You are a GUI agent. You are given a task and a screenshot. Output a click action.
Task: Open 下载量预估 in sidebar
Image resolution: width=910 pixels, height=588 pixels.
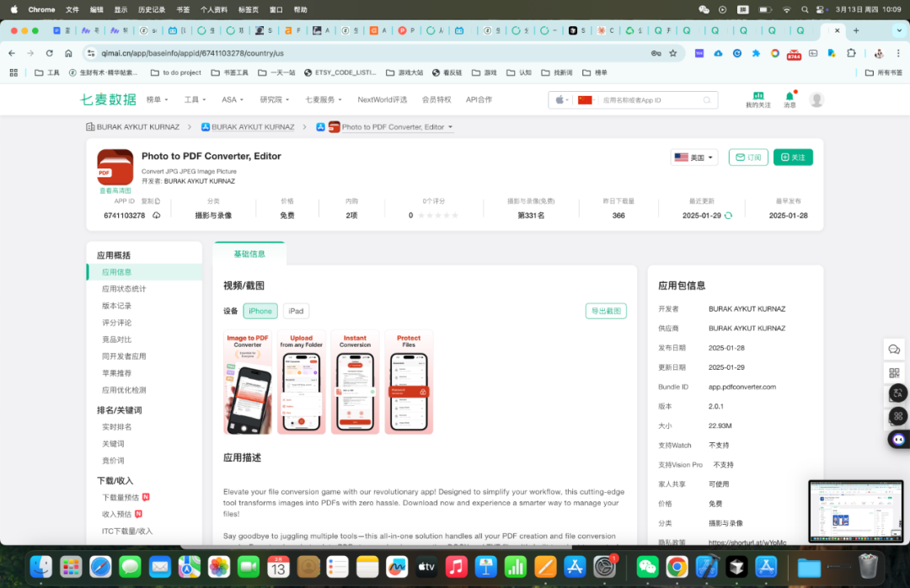[120, 498]
